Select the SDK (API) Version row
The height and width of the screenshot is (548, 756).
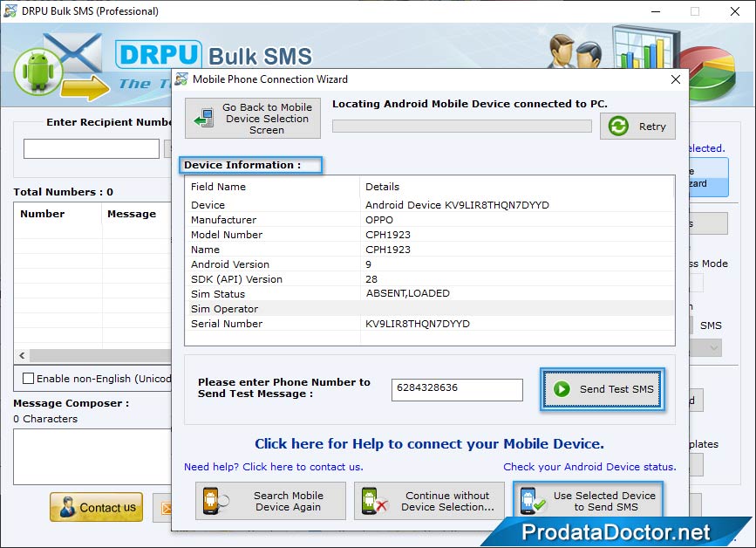429,279
